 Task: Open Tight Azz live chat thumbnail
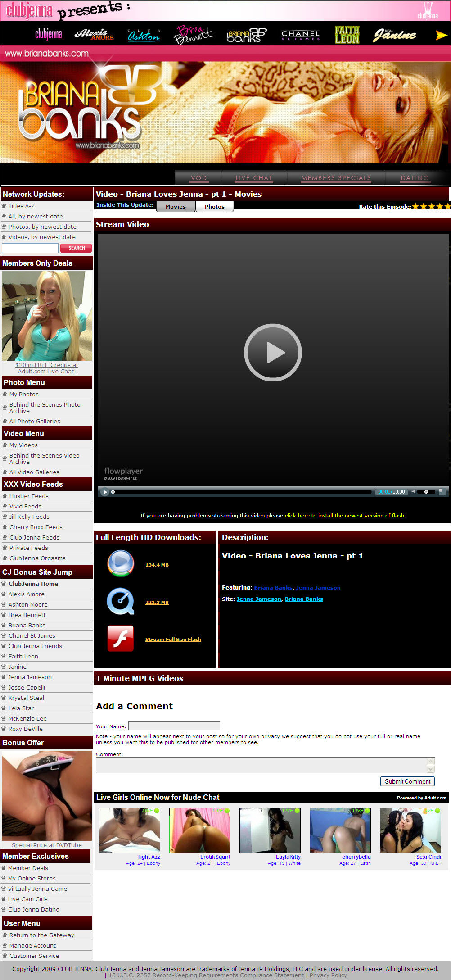pos(130,830)
